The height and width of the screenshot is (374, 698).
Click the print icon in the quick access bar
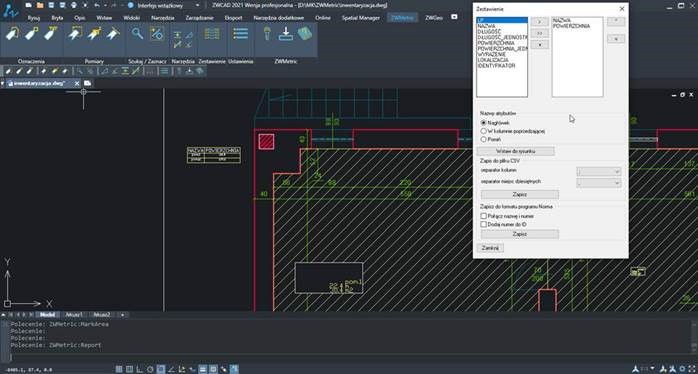point(73,5)
